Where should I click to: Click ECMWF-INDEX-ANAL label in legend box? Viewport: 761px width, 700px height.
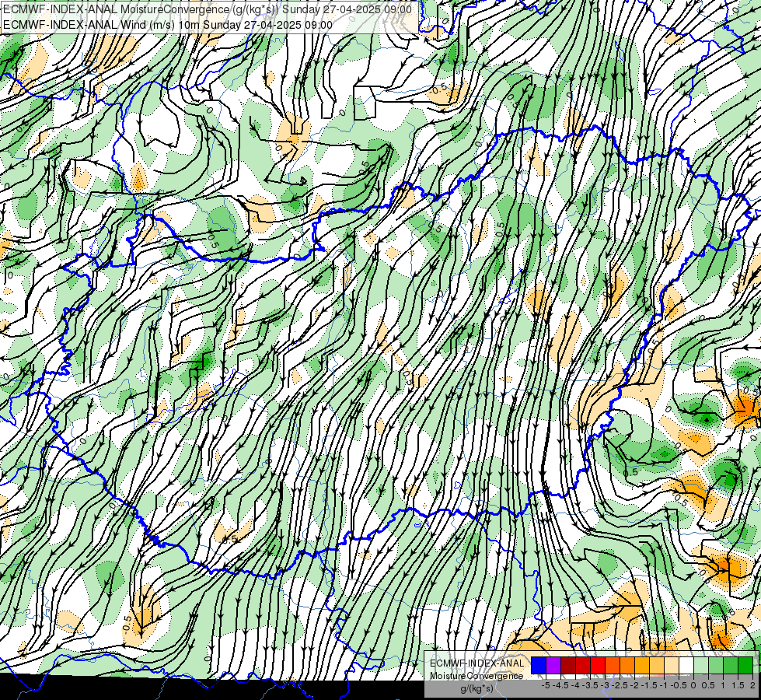point(476,663)
